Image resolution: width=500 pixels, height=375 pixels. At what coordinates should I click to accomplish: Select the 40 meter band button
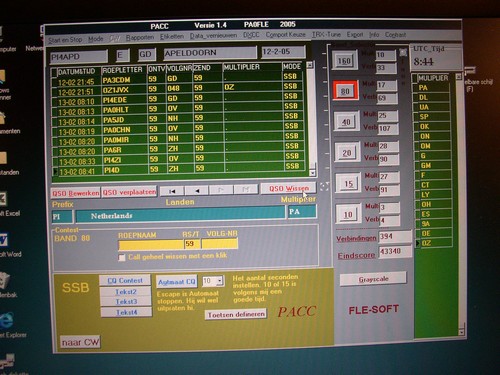click(346, 122)
